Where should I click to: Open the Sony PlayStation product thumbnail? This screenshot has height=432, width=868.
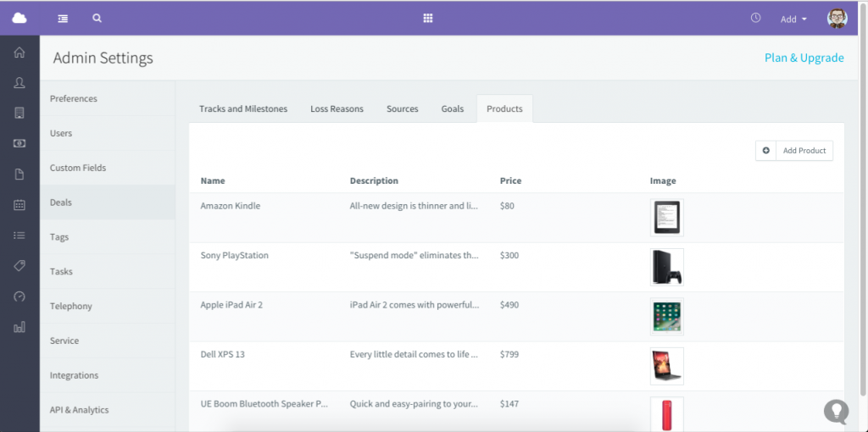666,267
